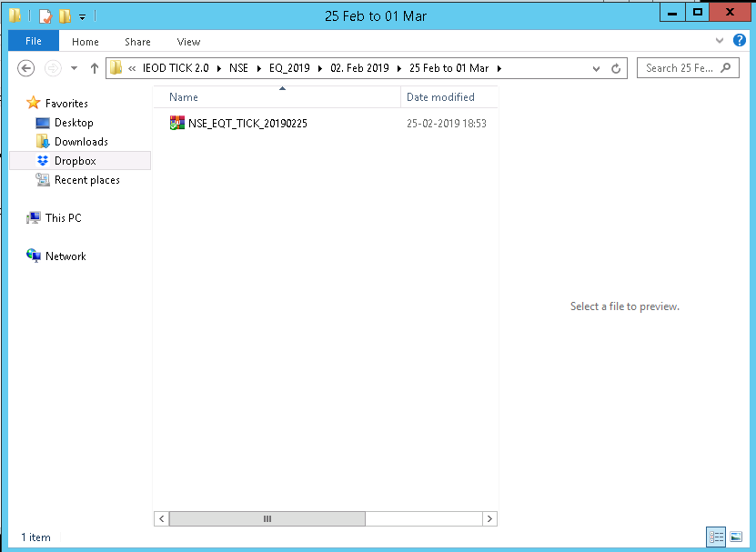The image size is (756, 552).
Task: Select 25 Feb to 01 Mar breadcrumb
Action: click(x=449, y=68)
